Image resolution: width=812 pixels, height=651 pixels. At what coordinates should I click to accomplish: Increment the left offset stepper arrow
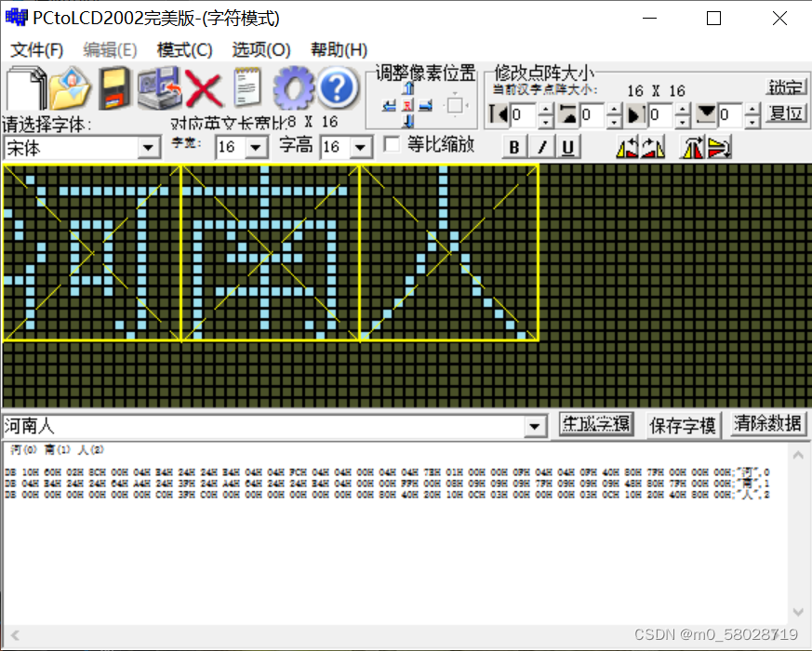click(x=545, y=109)
